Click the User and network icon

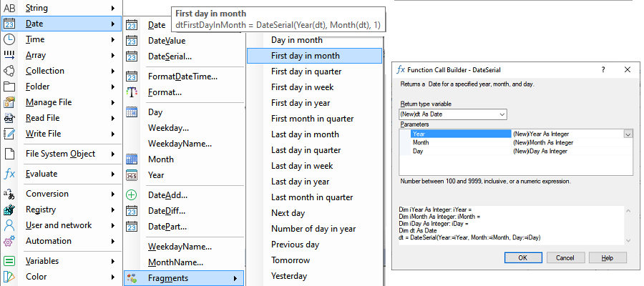tap(9, 225)
